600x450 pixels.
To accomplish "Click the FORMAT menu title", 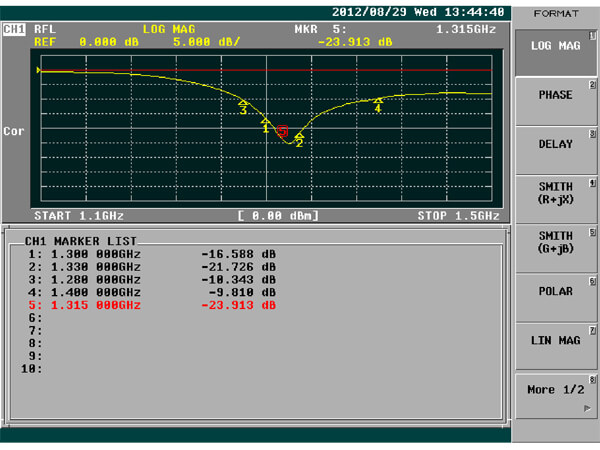I will tap(556, 14).
